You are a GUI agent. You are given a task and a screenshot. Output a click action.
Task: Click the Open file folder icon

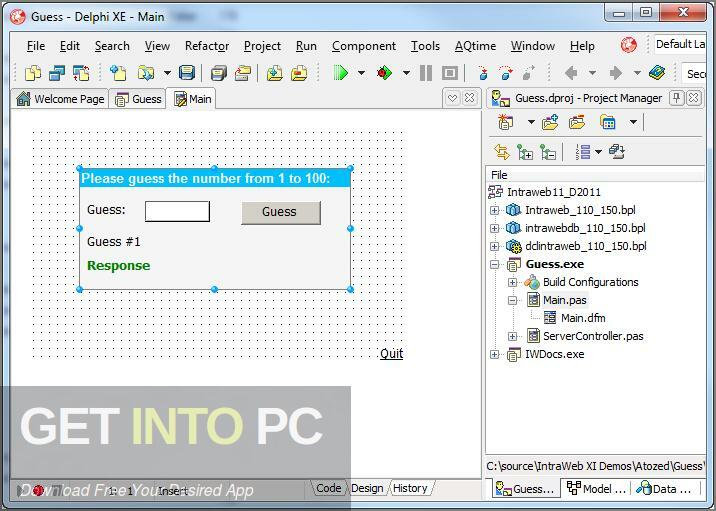point(146,73)
